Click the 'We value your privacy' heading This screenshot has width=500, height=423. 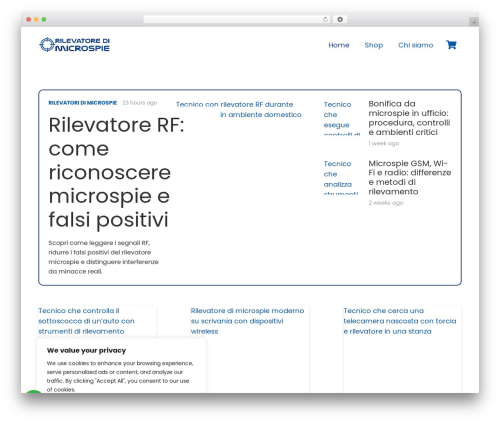point(86,350)
